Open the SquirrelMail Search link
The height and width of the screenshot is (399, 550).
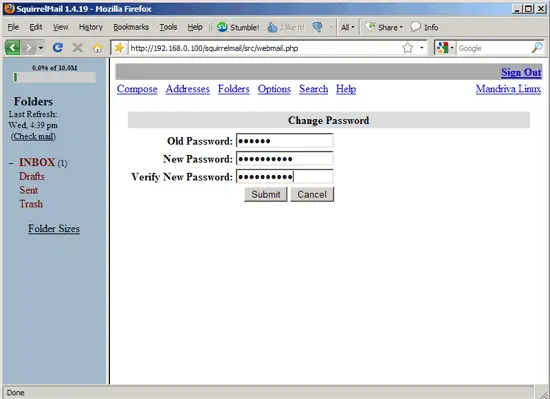point(314,89)
